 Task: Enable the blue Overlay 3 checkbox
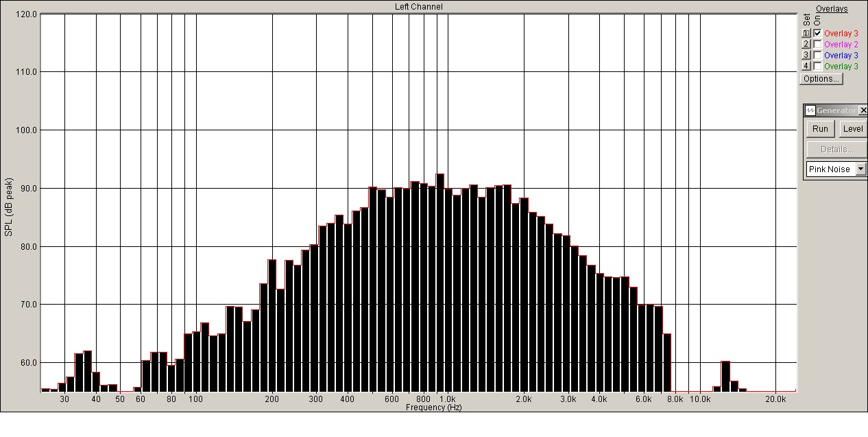[817, 55]
